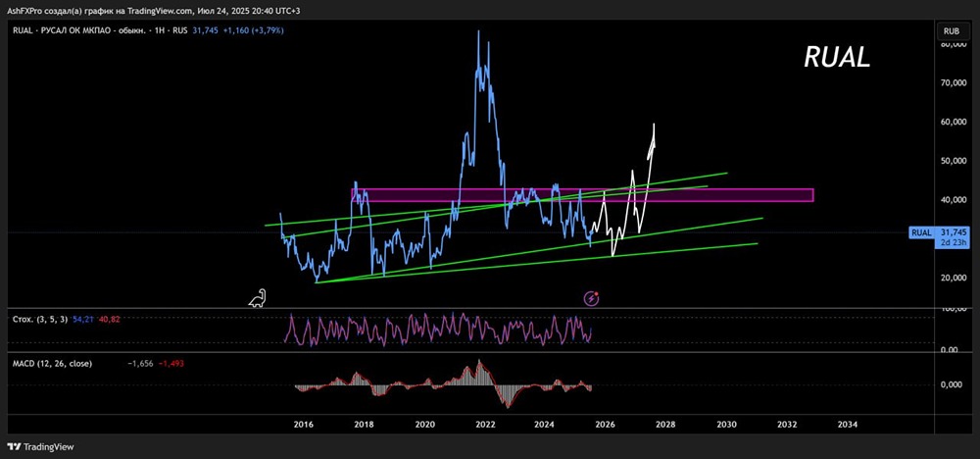Click the TradingView logo
The image size is (980, 459).
coord(40,446)
